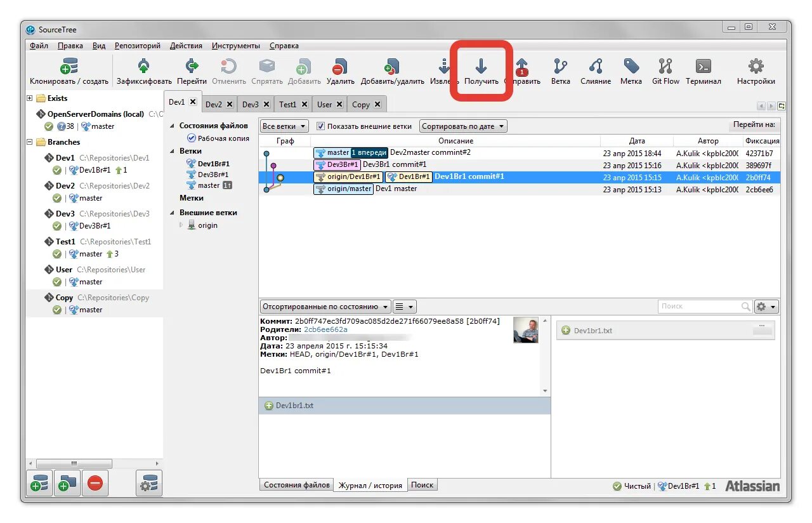Click the gear icon next to the search box
The width and height of the screenshot is (812, 523).
[x=766, y=307]
